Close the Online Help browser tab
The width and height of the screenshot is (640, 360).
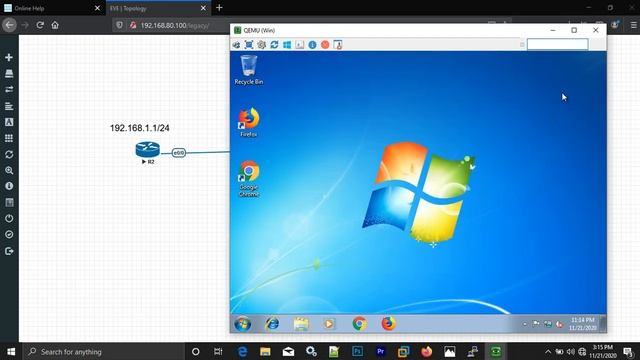pos(97,8)
